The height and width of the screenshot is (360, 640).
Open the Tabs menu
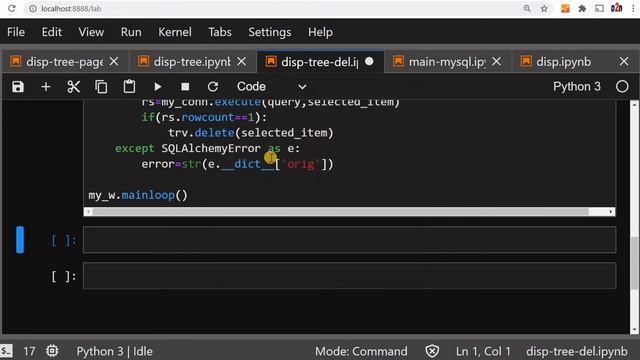tap(220, 32)
